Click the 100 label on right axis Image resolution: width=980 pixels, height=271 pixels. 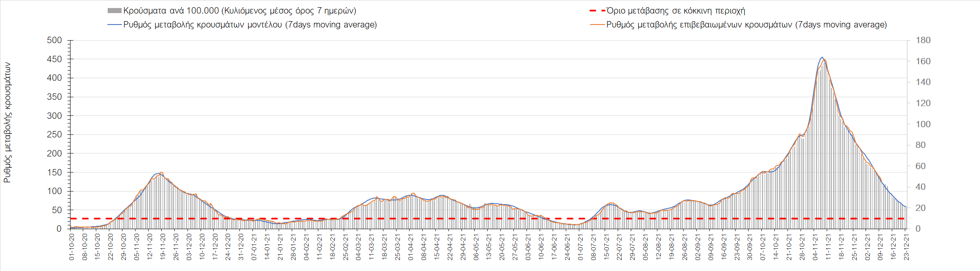tap(923, 124)
